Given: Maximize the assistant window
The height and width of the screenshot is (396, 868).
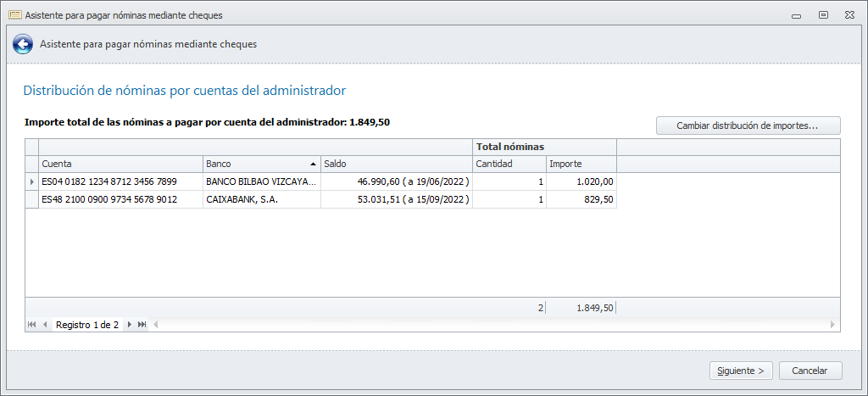Looking at the screenshot, I should (823, 15).
